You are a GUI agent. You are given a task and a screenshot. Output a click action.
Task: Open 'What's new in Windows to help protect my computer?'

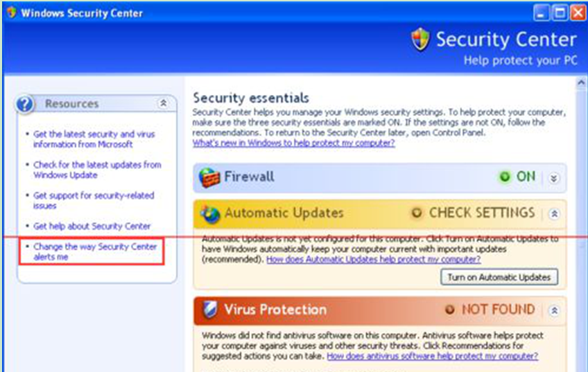(293, 143)
